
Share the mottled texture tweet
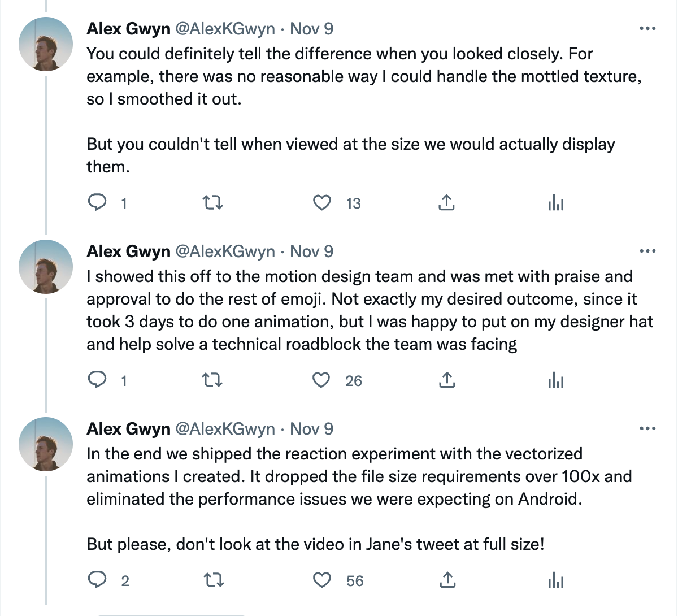446,202
